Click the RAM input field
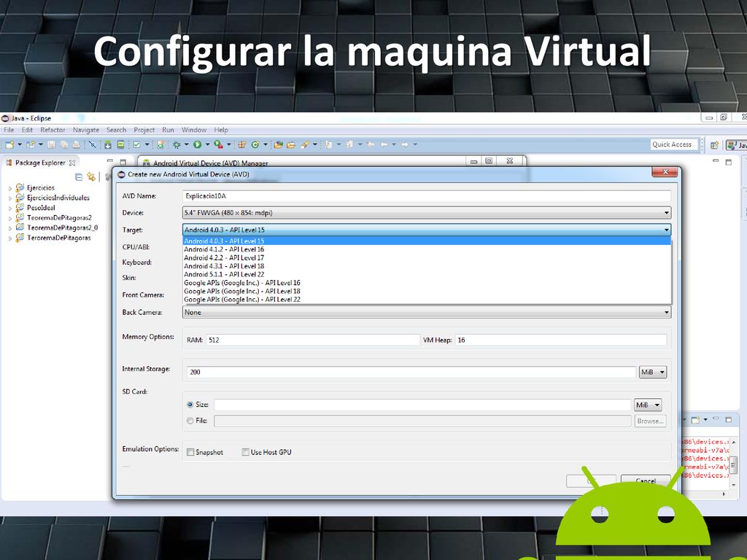Viewport: 747px width, 560px height. click(313, 340)
